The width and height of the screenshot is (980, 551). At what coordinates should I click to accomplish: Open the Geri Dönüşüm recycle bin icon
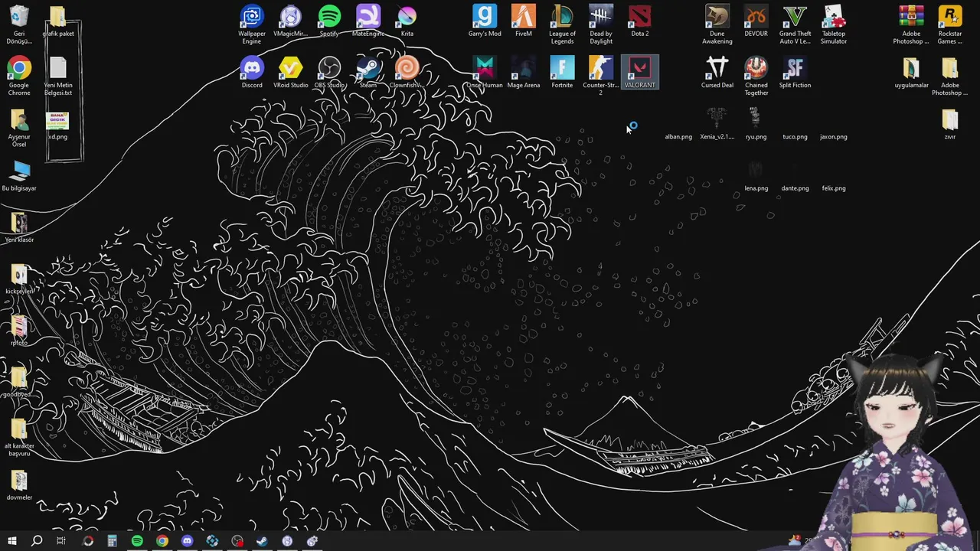[19, 24]
